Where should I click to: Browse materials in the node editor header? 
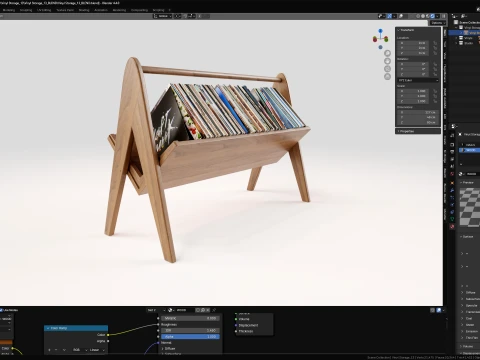click(170, 310)
